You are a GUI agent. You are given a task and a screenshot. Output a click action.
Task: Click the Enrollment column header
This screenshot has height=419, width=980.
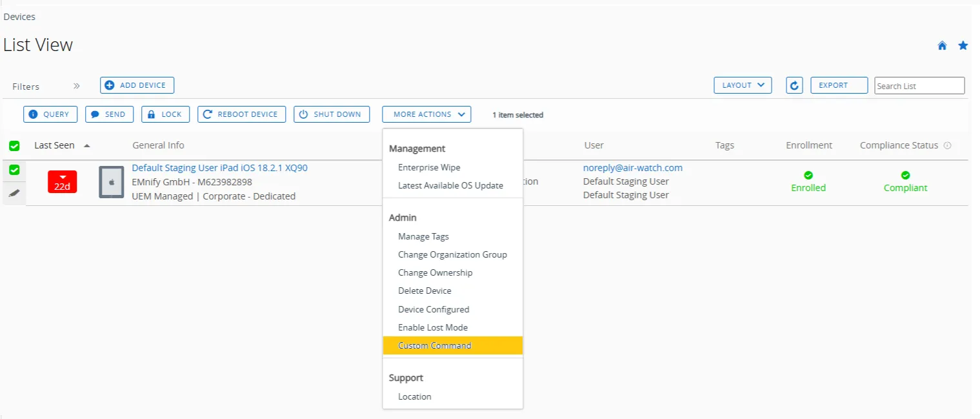click(x=809, y=145)
